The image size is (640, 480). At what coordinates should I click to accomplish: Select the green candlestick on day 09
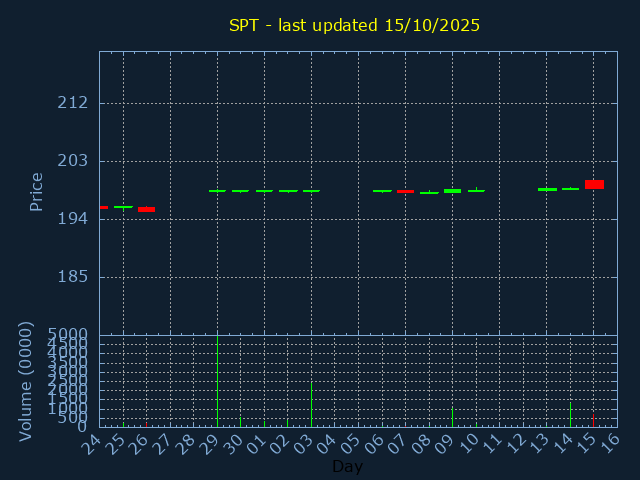(452, 191)
